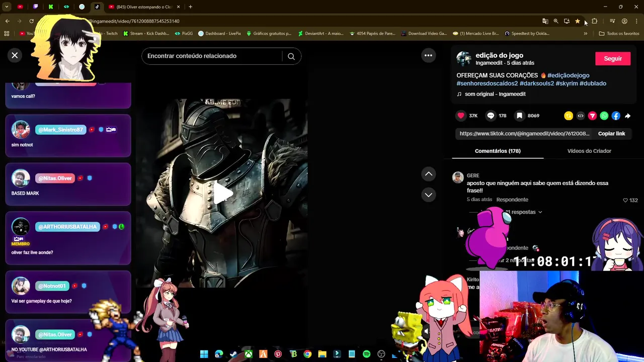Open more share options arrow

[x=628, y=116]
